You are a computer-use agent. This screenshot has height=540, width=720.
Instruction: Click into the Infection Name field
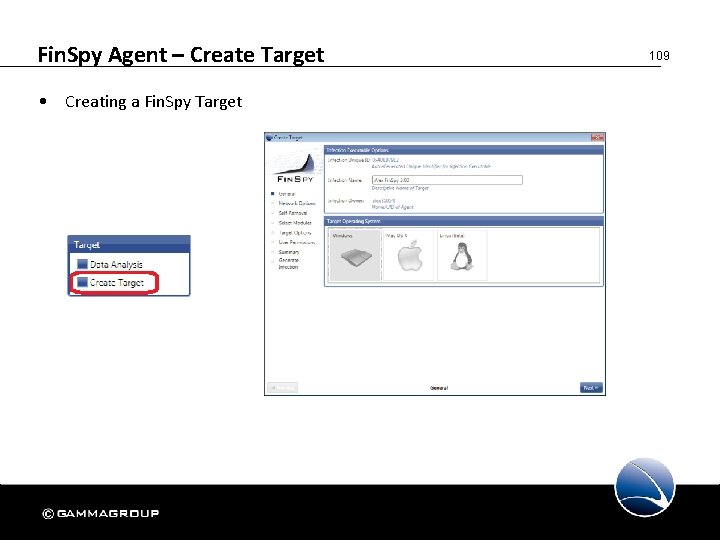(447, 180)
